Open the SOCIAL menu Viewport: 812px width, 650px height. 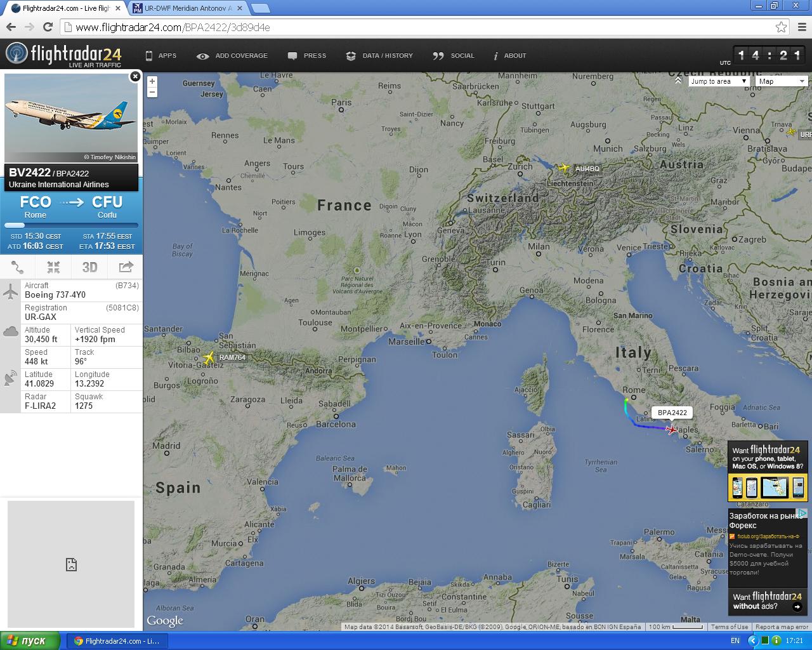click(x=454, y=56)
